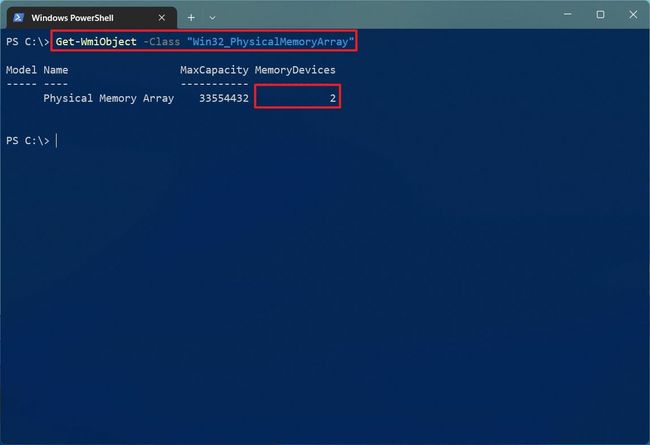
Task: Click the cursor at the last prompt
Action: [56, 141]
